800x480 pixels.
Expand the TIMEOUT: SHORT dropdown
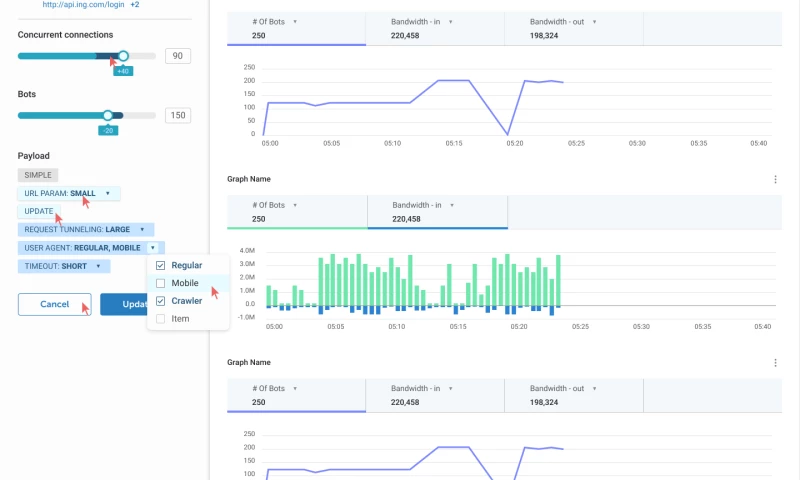pyautogui.click(x=98, y=266)
